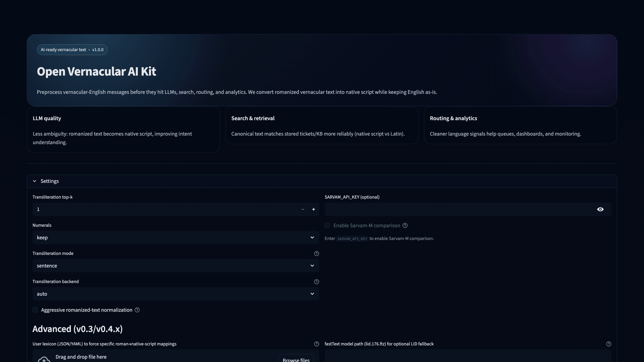This screenshot has height=362, width=644.
Task: Click the Open Vernacular AI Kit heading
Action: pos(96,72)
